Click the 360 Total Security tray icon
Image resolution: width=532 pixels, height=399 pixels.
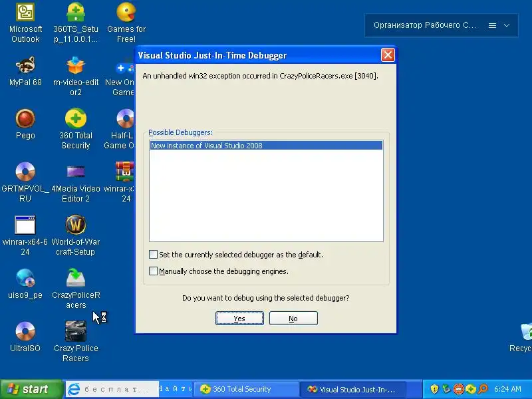(x=471, y=389)
